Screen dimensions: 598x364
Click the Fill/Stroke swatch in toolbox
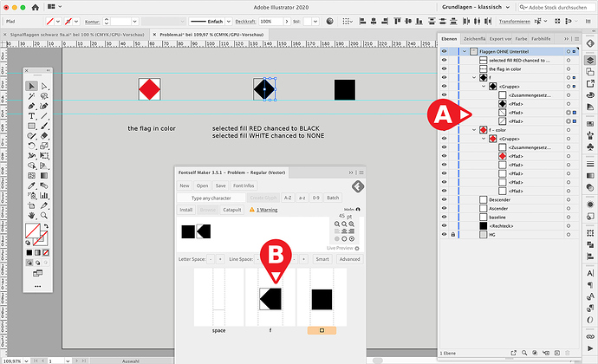point(33,231)
